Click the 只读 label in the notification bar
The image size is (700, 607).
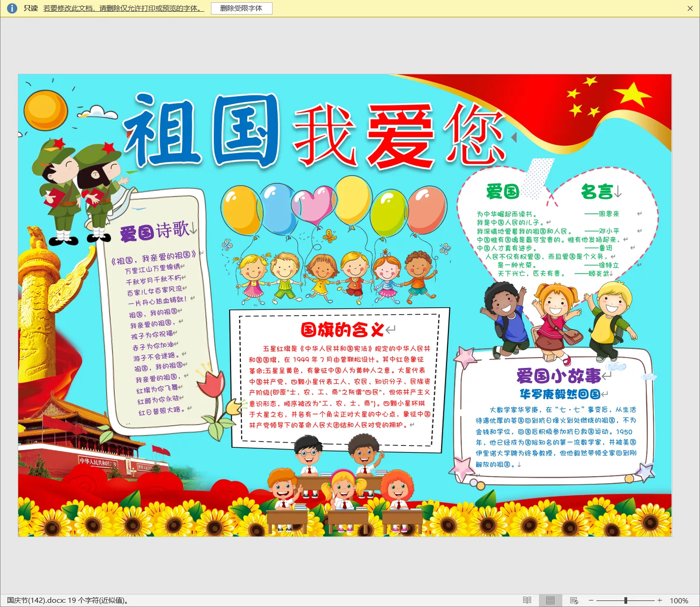(x=31, y=8)
